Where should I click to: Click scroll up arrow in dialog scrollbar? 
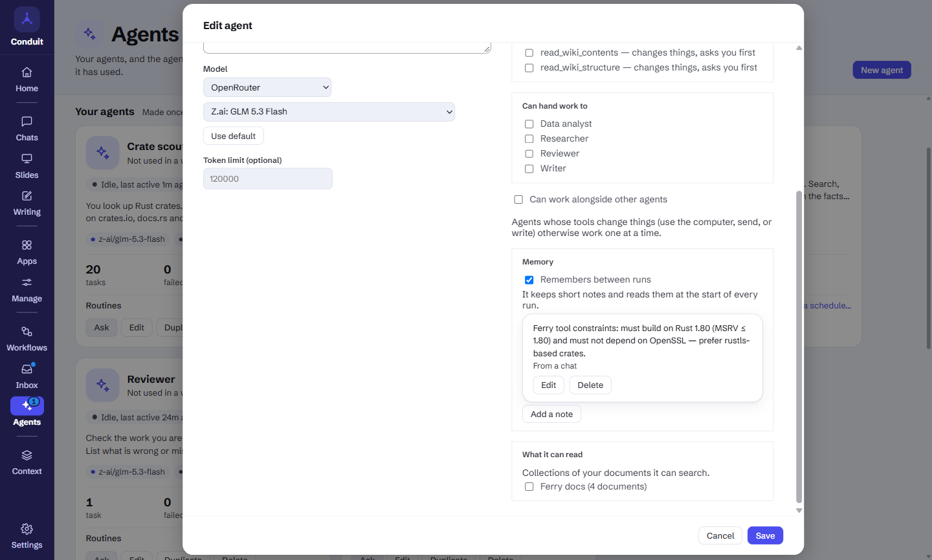799,48
